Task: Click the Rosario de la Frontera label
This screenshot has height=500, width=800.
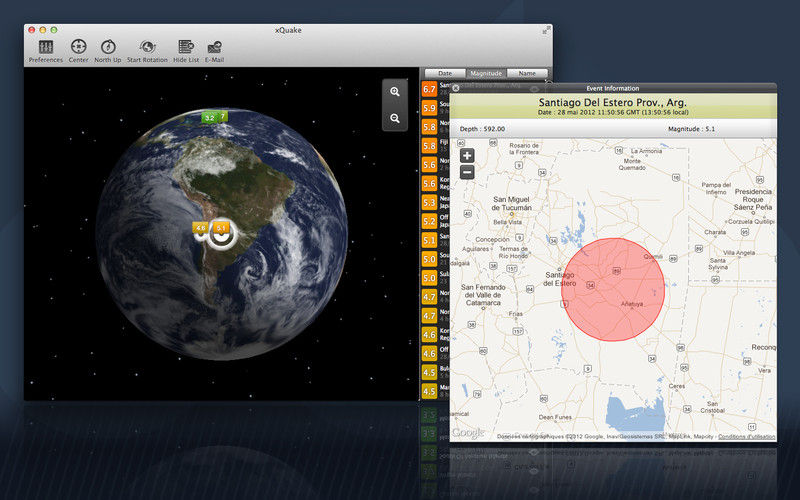Action: (x=524, y=148)
